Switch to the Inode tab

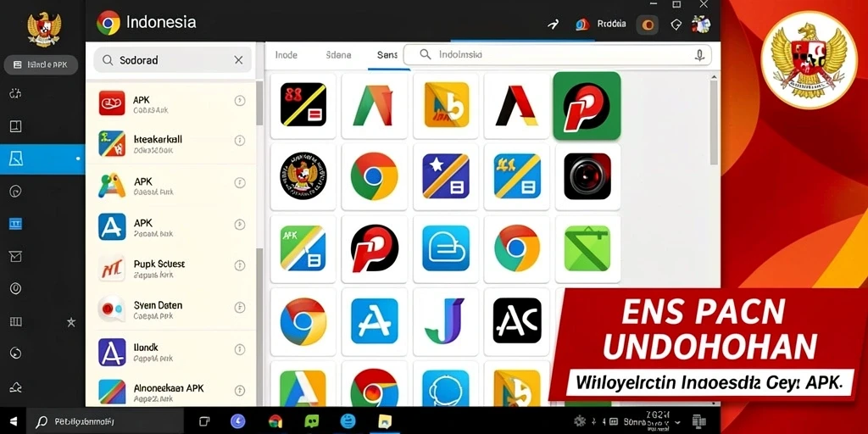click(x=287, y=55)
